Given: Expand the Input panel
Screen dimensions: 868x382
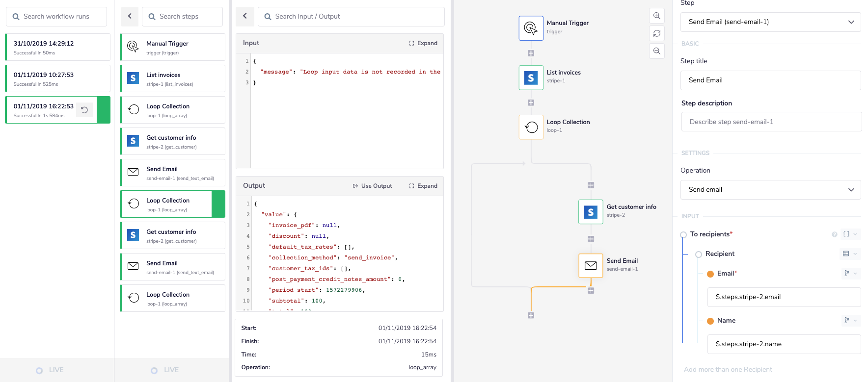Looking at the screenshot, I should coord(423,43).
